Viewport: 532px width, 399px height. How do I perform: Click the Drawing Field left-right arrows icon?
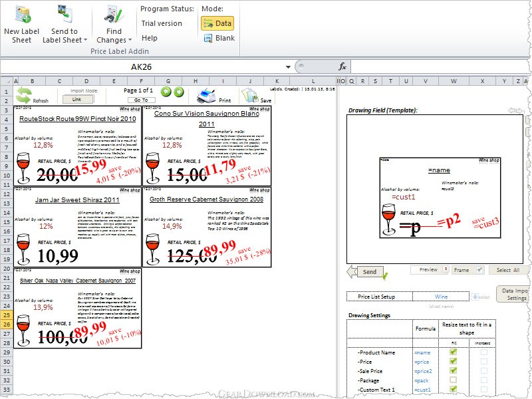tap(516, 110)
